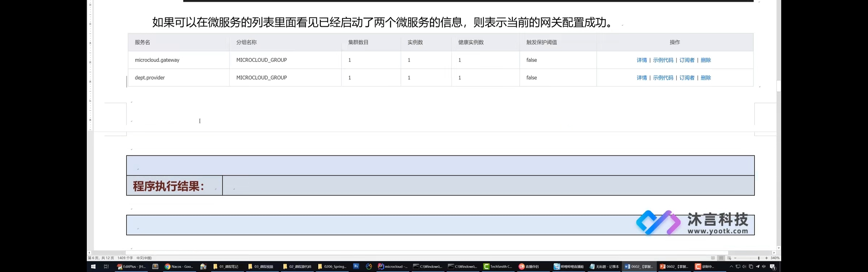Open the network icon in system tray
Image resolution: width=868 pixels, height=272 pixels.
[x=738, y=267]
